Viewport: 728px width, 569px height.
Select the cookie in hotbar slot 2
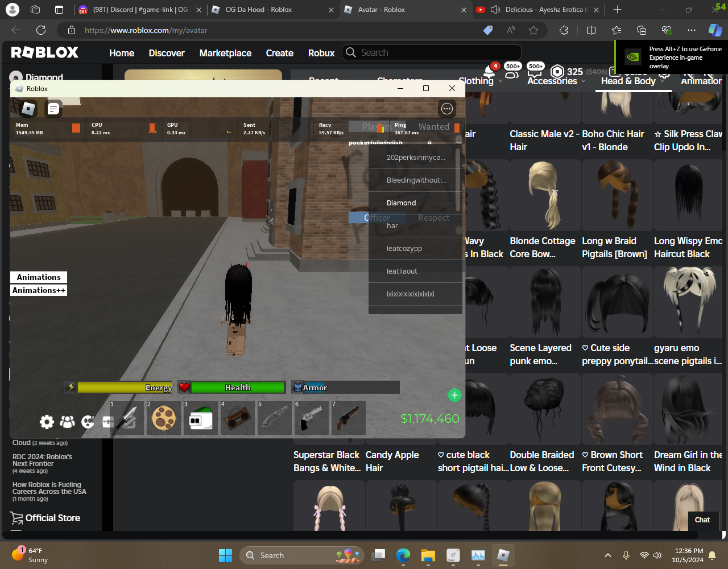click(x=164, y=418)
